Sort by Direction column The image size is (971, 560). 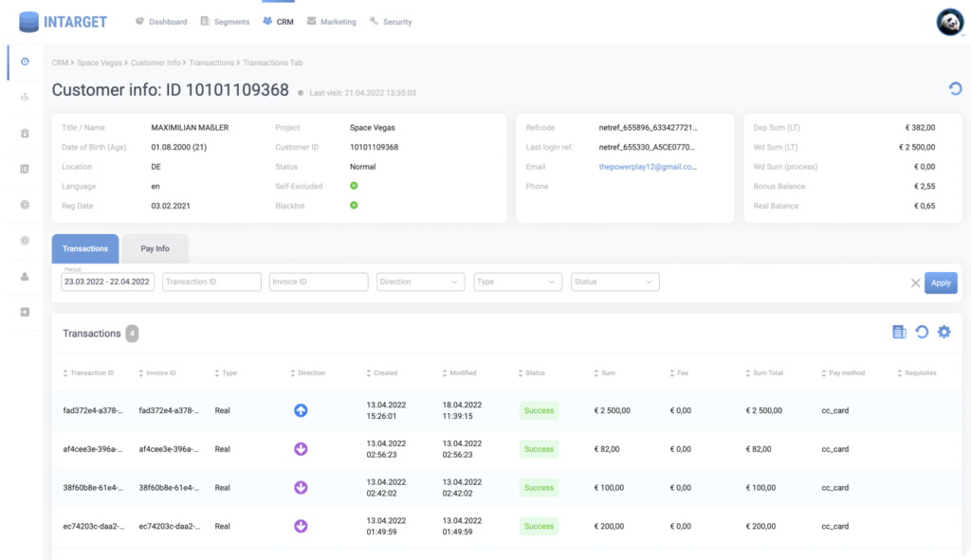pyautogui.click(x=308, y=373)
